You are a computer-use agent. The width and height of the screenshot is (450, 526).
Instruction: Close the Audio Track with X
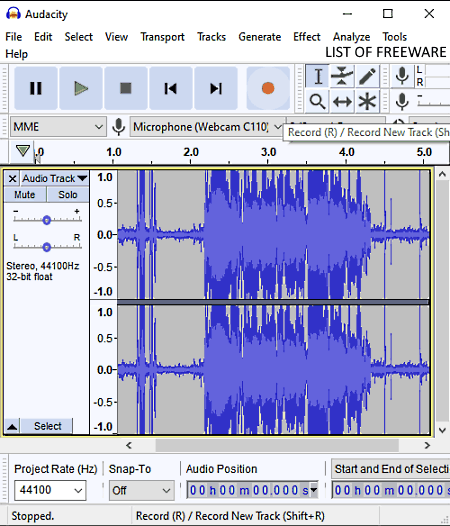click(12, 178)
